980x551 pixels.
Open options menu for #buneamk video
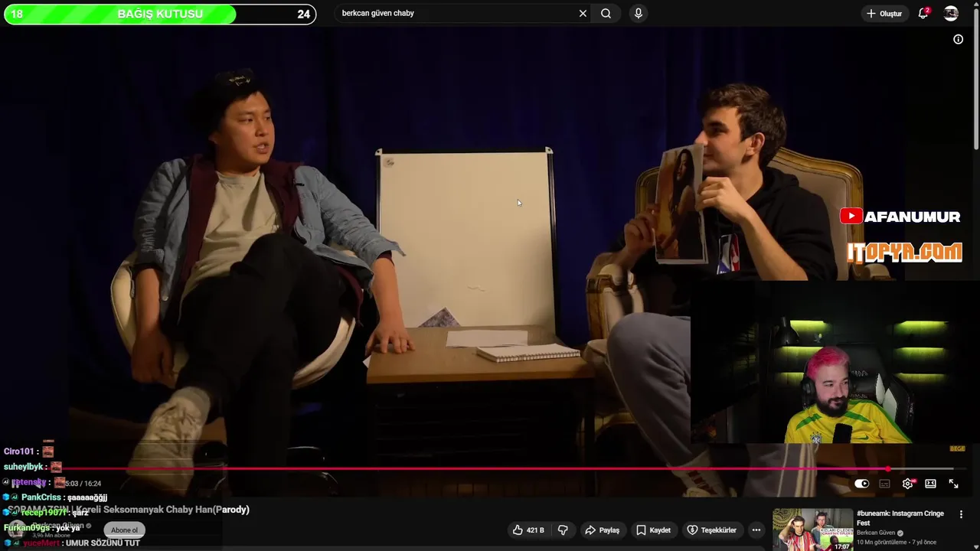[x=961, y=515]
